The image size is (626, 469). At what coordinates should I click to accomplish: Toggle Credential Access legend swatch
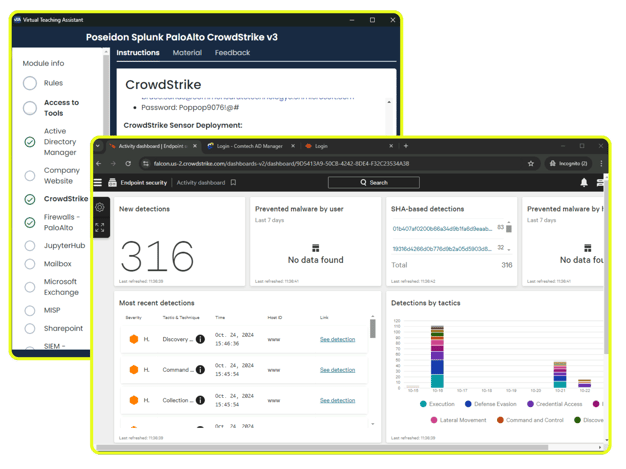530,404
